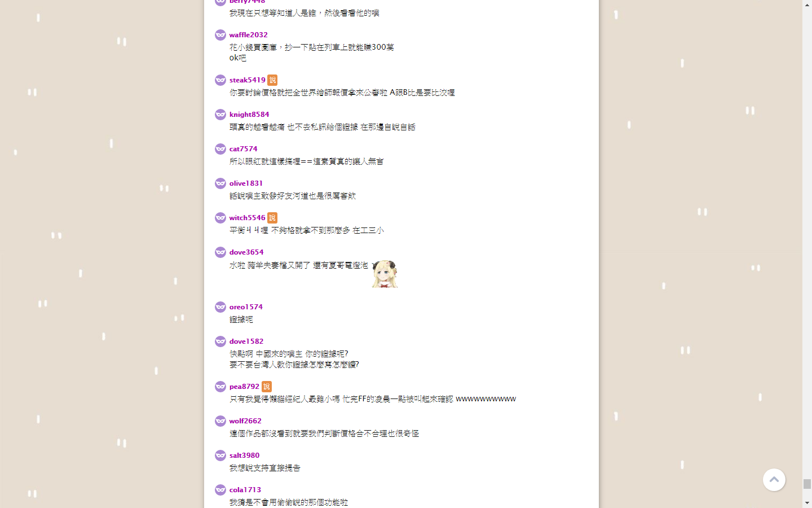Click the mask avatar beside knight8584
This screenshot has width=812, height=508.
pos(220,115)
